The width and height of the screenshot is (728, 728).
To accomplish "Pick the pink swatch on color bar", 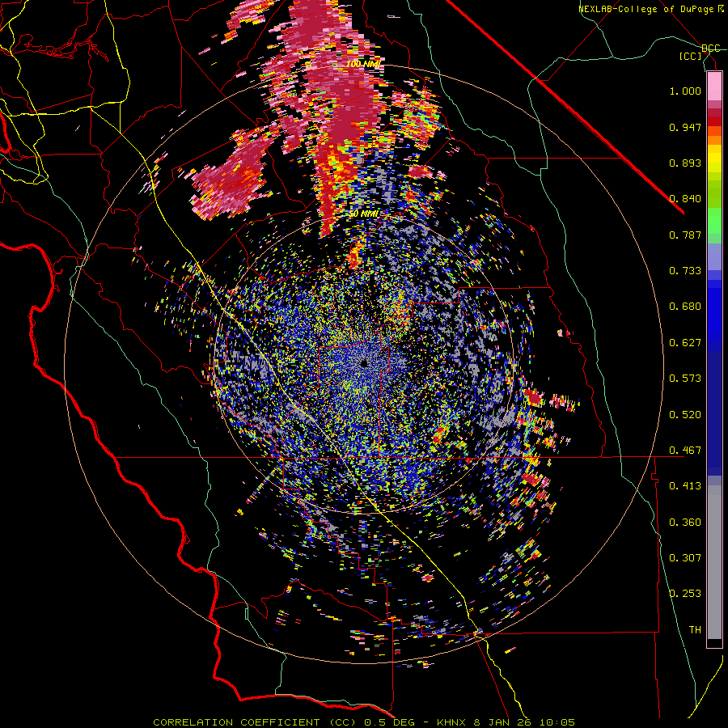I will (714, 87).
